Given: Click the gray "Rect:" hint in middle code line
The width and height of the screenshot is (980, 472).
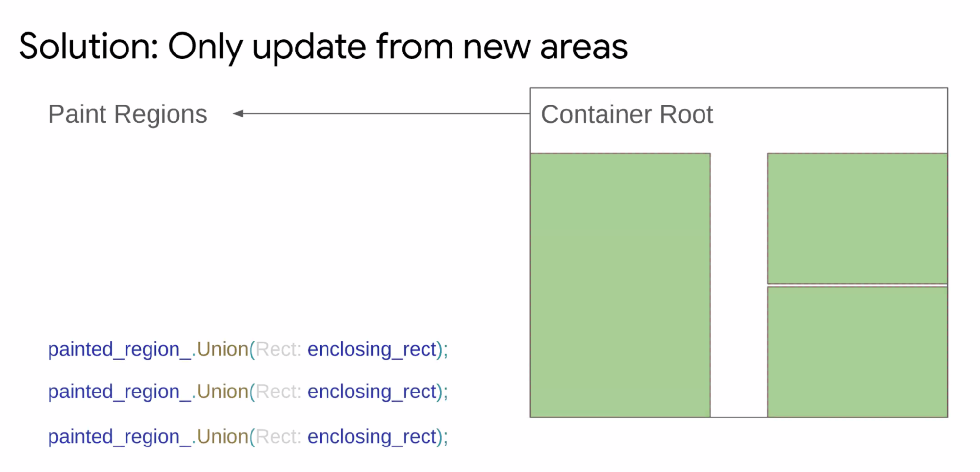Looking at the screenshot, I should (x=278, y=392).
